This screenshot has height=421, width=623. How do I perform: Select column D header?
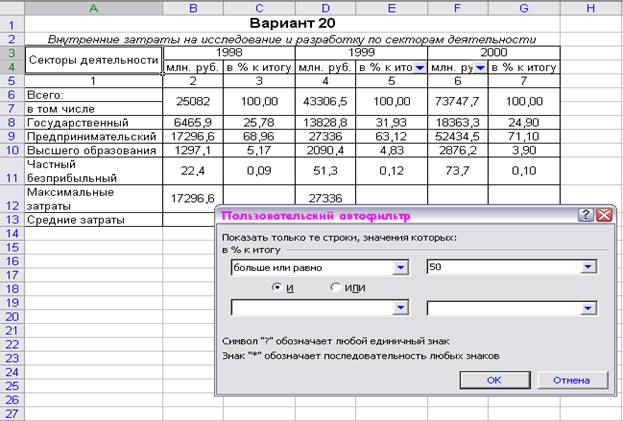point(325,8)
